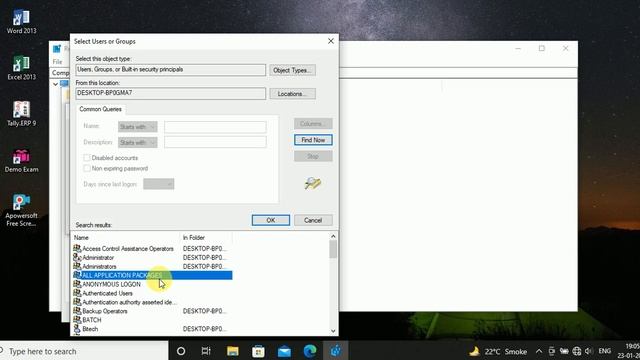Sort results by Name column header
640x360 pixels.
(125, 238)
